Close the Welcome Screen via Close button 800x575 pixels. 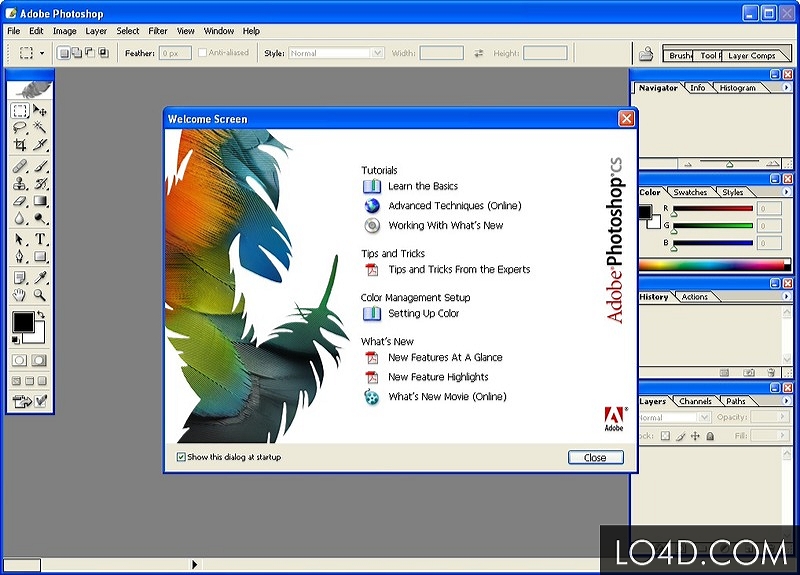(x=595, y=458)
